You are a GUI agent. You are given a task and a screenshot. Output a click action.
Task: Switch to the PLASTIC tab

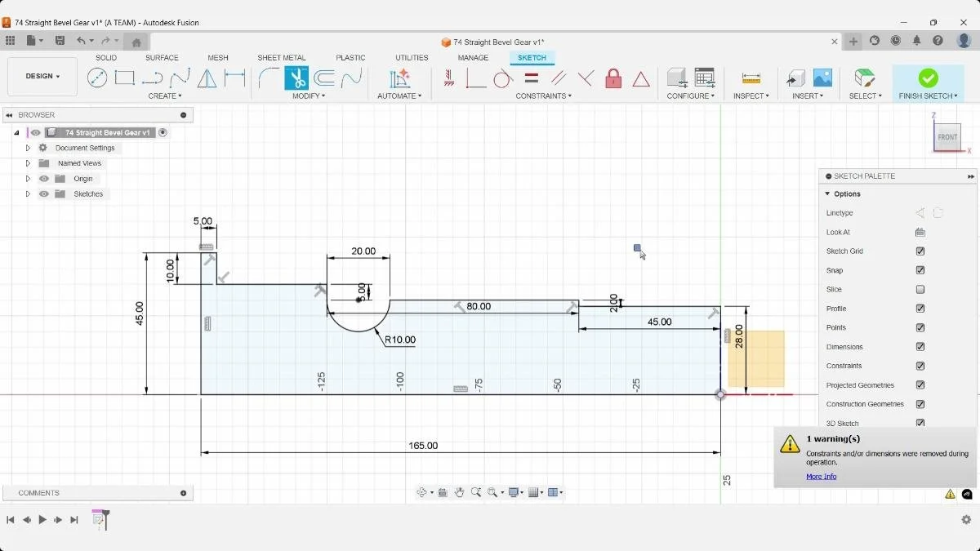tap(350, 58)
